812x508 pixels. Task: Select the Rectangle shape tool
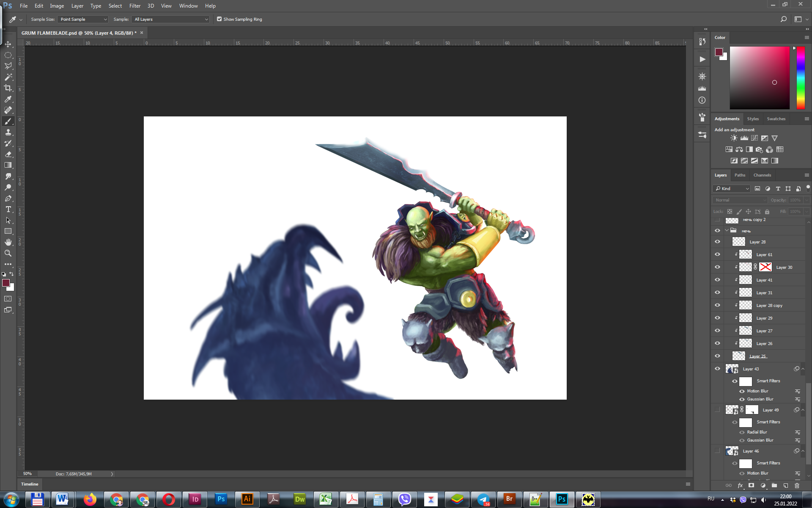pyautogui.click(x=8, y=231)
